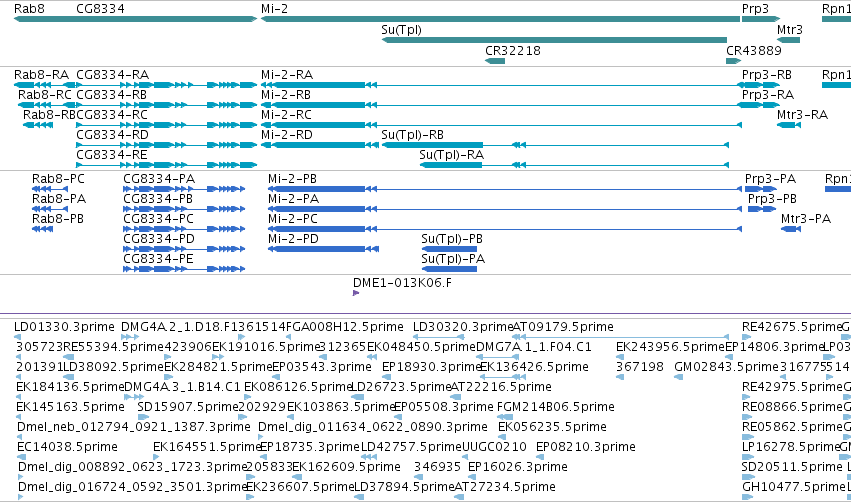Image resolution: width=851 pixels, height=502 pixels.
Task: Select the CG8334-PA protein label
Action: click(x=159, y=179)
